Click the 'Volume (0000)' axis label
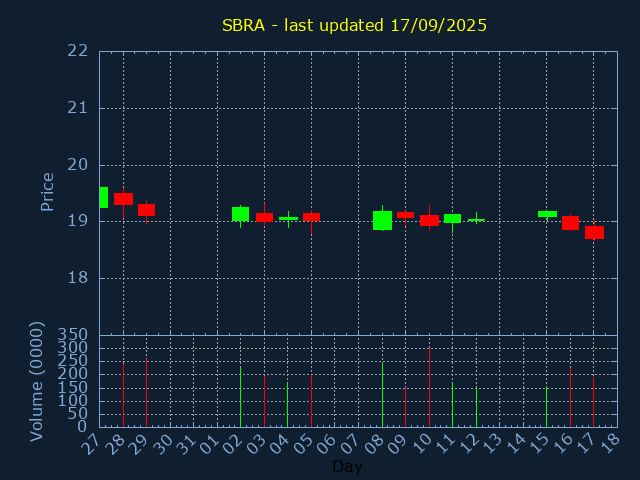Screen dimensions: 640x480 (37, 382)
